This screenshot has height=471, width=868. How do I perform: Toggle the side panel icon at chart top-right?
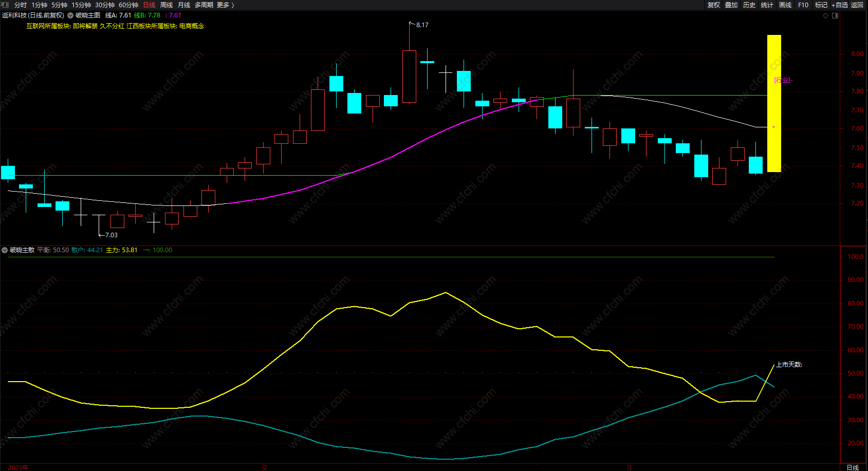point(835,16)
